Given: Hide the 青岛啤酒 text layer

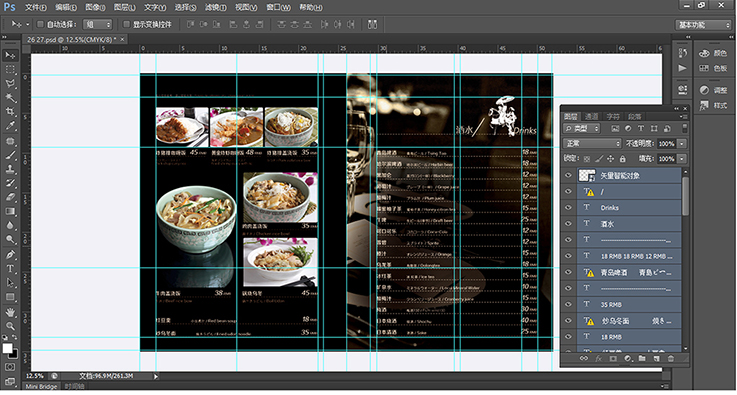Looking at the screenshot, I should (568, 272).
